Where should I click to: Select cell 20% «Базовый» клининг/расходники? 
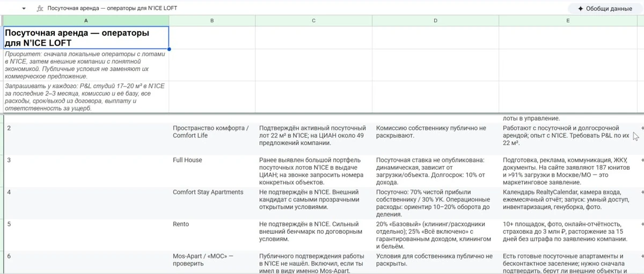point(435,235)
